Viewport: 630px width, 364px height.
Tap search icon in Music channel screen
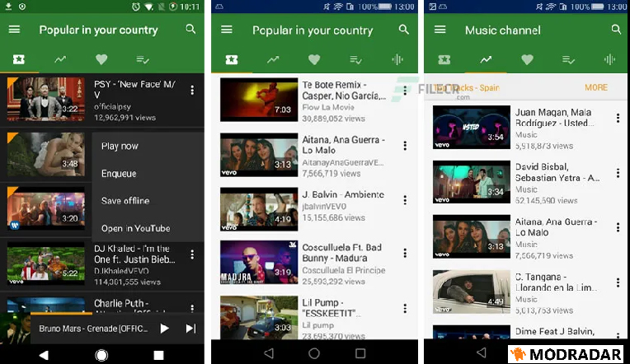(616, 29)
